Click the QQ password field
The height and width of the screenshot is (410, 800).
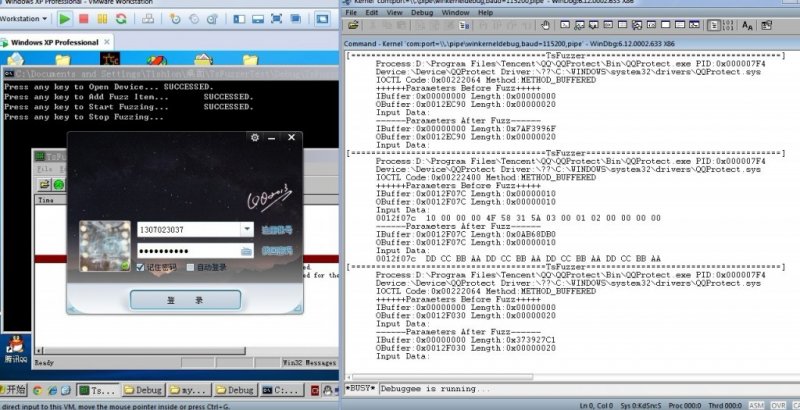[195, 250]
